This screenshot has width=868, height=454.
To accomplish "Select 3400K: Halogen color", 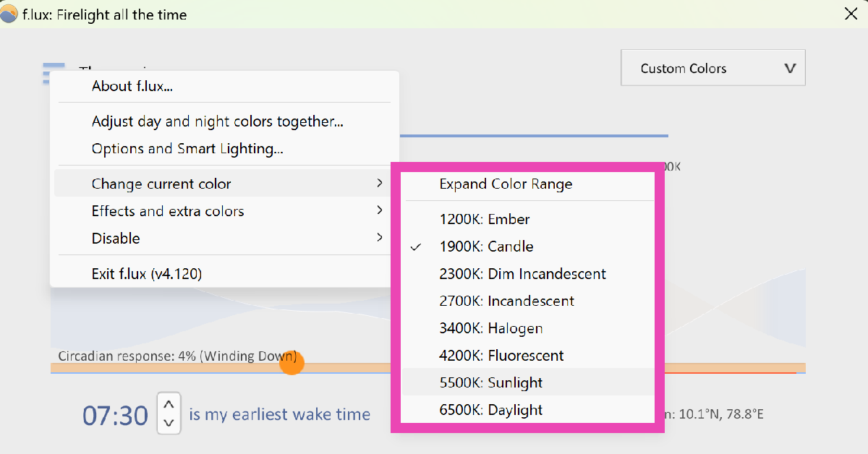I will click(529, 328).
